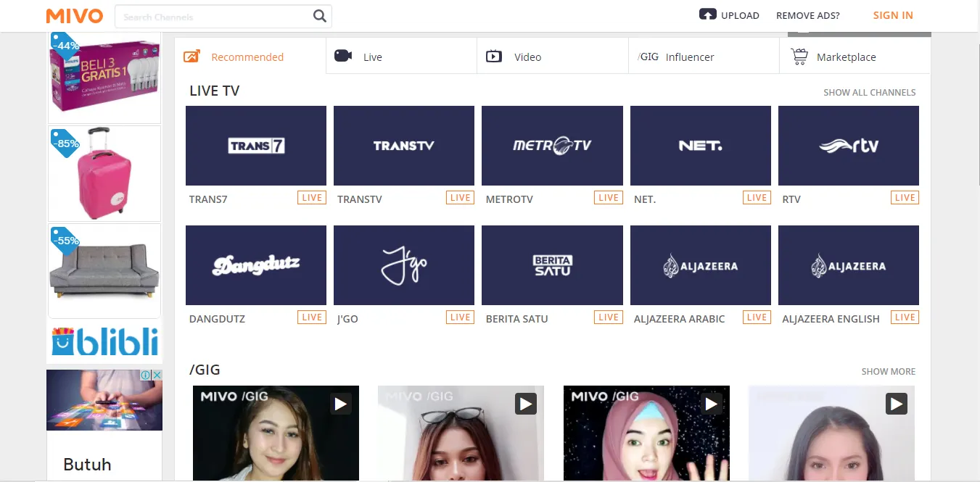Click the search magnifier icon
This screenshot has height=482, width=980.
[319, 16]
